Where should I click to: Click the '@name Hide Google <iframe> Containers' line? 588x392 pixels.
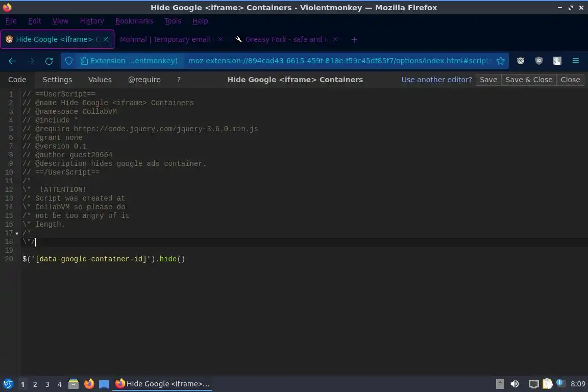tap(108, 103)
